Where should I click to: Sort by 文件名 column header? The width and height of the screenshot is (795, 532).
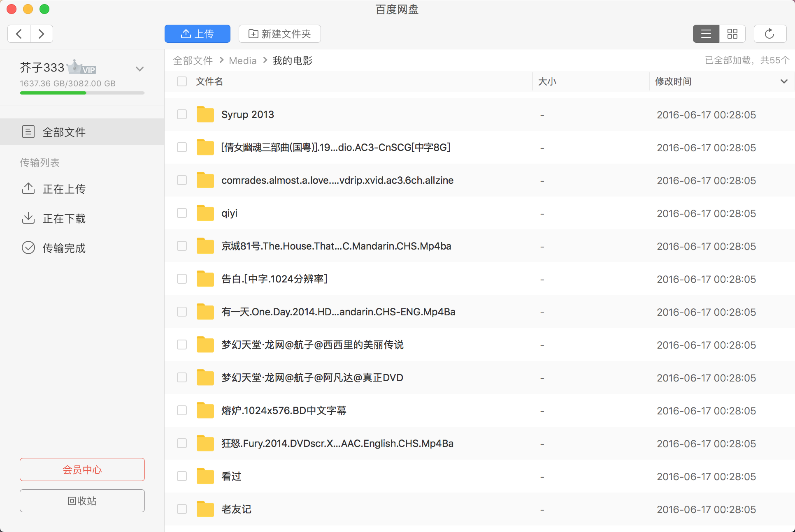[209, 81]
